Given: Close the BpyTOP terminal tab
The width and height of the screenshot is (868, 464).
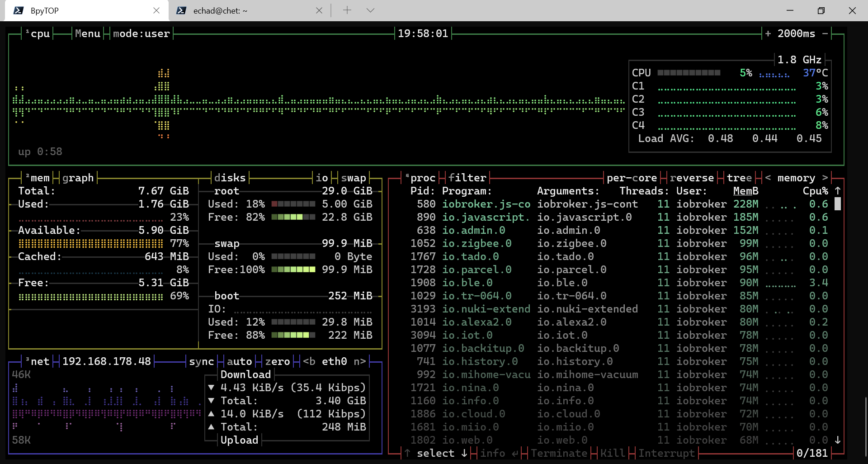Looking at the screenshot, I should pos(156,10).
